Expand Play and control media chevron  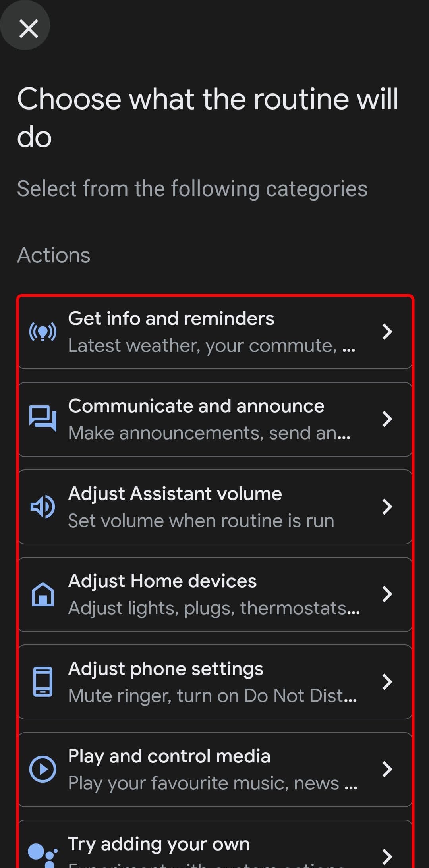(x=387, y=769)
